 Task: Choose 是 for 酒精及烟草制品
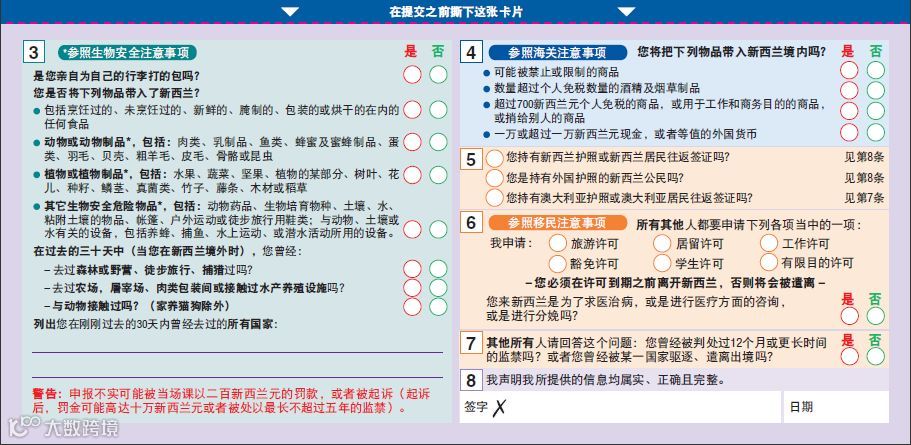(849, 90)
